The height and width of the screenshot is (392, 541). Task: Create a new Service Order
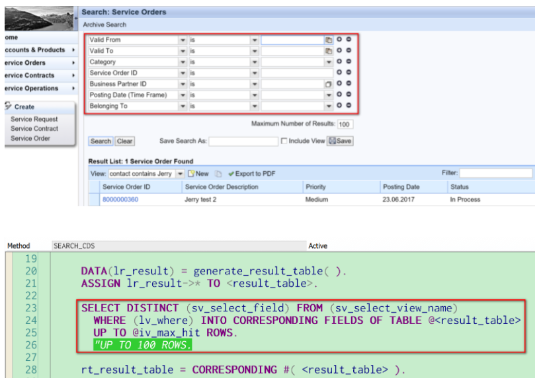point(30,138)
